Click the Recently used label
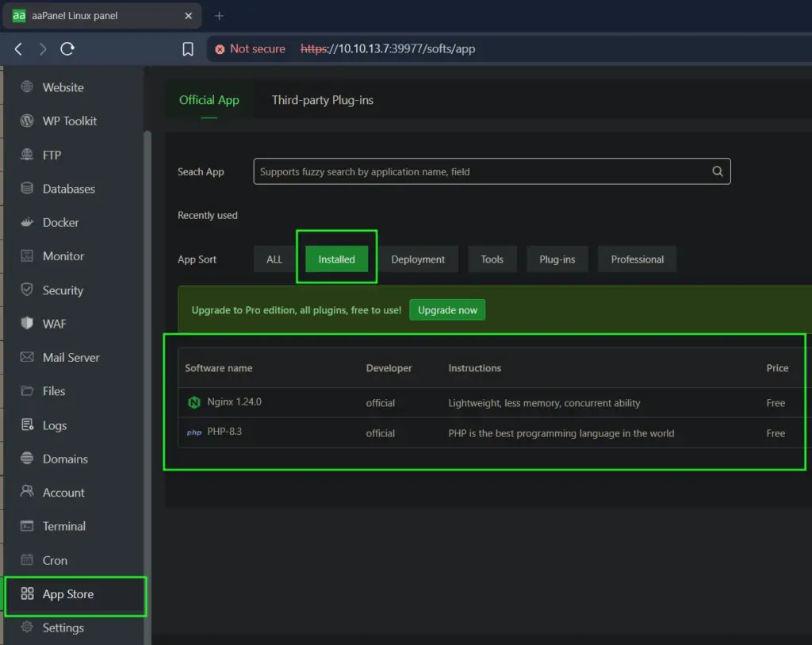812x645 pixels. click(208, 215)
